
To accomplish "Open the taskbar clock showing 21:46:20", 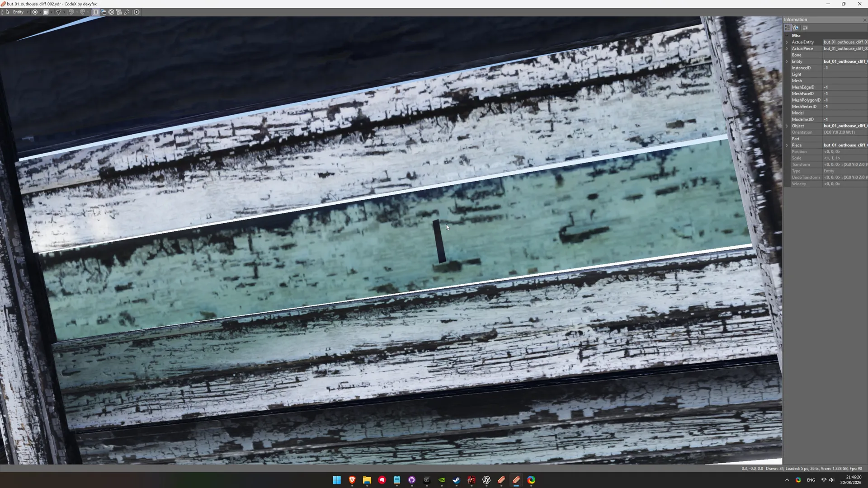I will coord(851,480).
